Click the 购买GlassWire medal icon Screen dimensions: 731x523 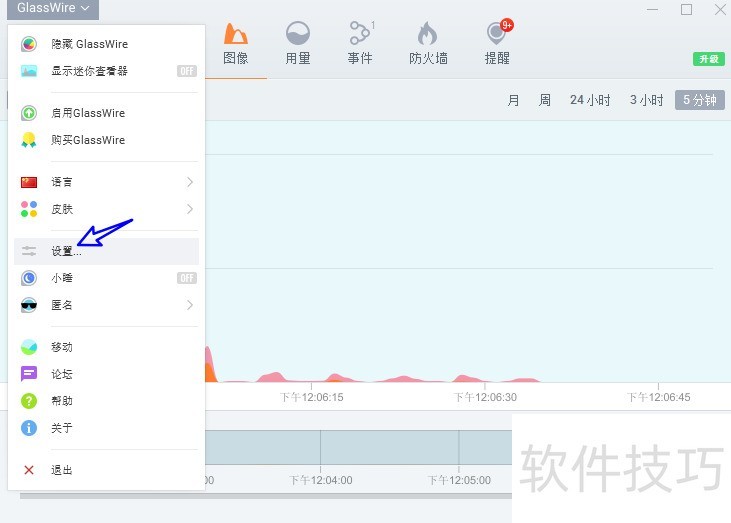29,140
